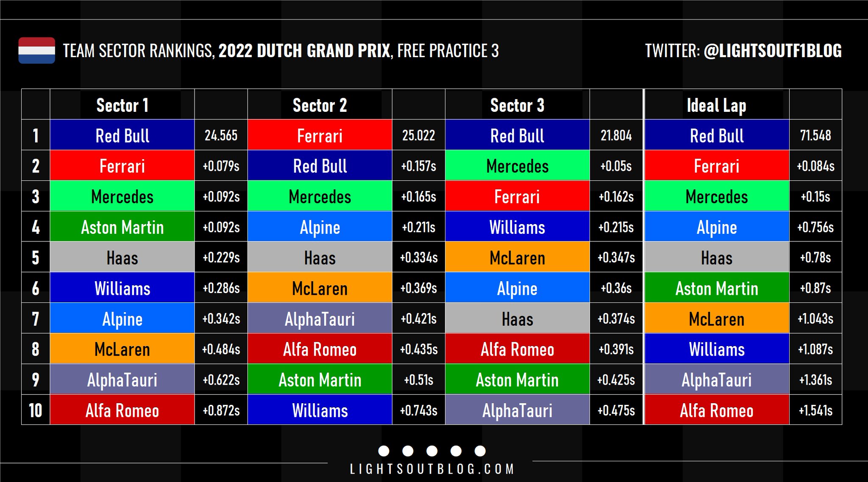This screenshot has height=482, width=868.
Task: Click the 2022 Dutch Grand Prix title
Action: point(304,51)
